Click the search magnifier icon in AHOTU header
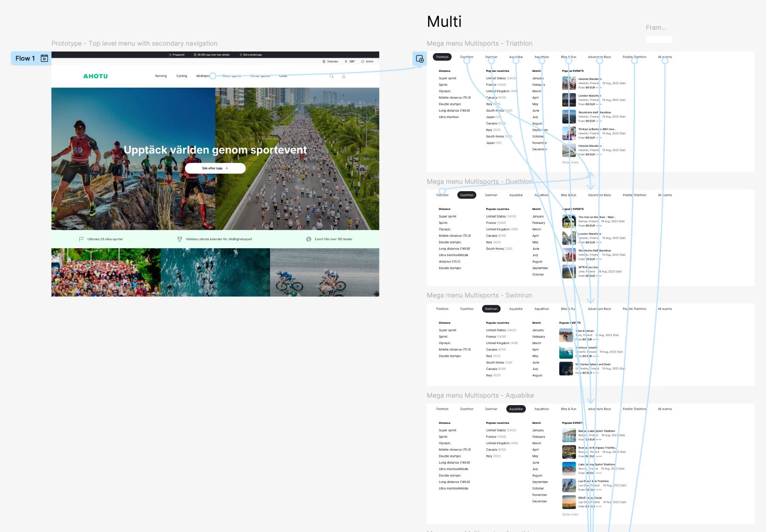Screen dimensions: 766x532 (x=331, y=76)
